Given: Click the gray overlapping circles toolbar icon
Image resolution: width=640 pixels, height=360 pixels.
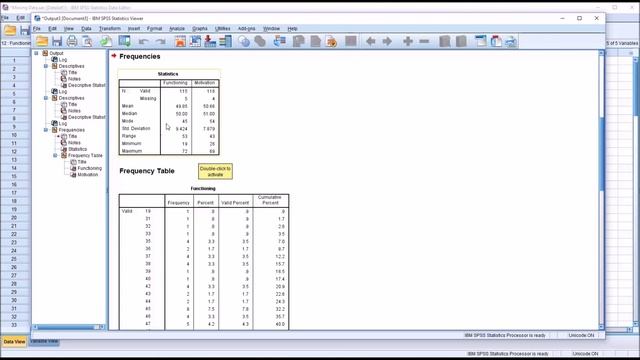Looking at the screenshot, I should point(260,41).
